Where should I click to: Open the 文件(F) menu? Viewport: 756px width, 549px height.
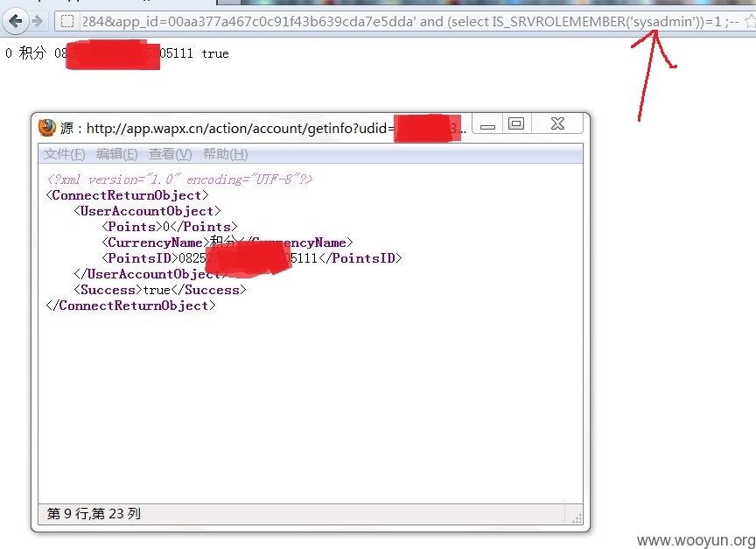point(65,154)
